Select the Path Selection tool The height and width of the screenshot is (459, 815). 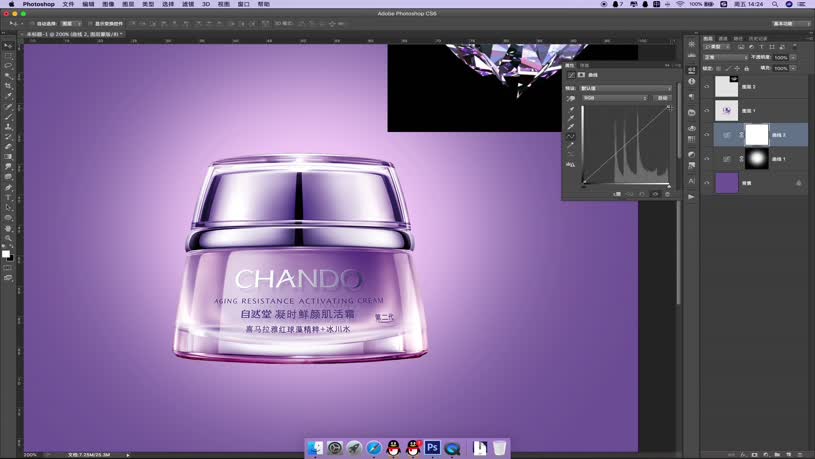pos(8,208)
